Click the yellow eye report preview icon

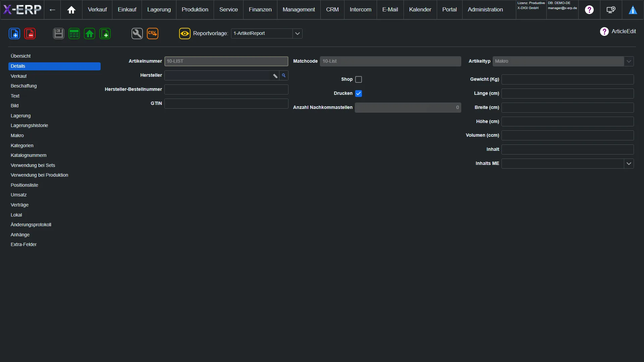pyautogui.click(x=185, y=34)
